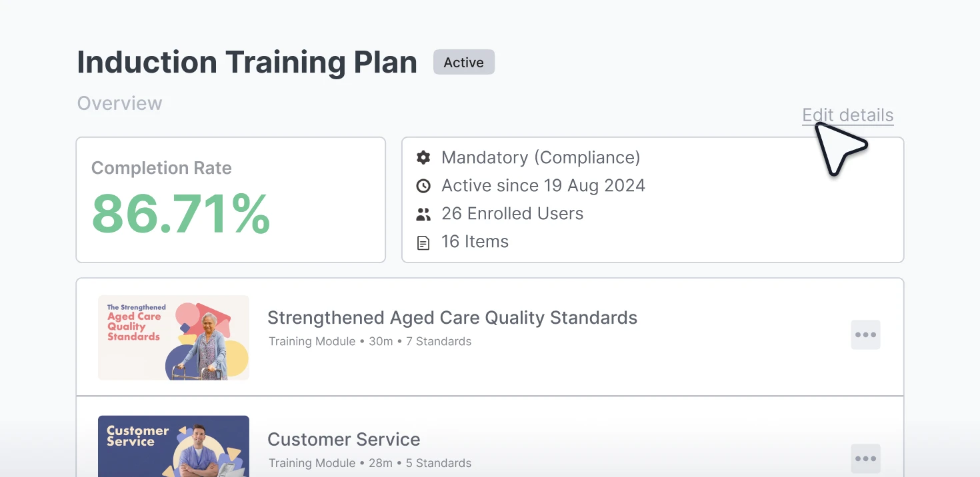Click the 16 Items entry
The width and height of the screenshot is (980, 477).
pos(475,241)
